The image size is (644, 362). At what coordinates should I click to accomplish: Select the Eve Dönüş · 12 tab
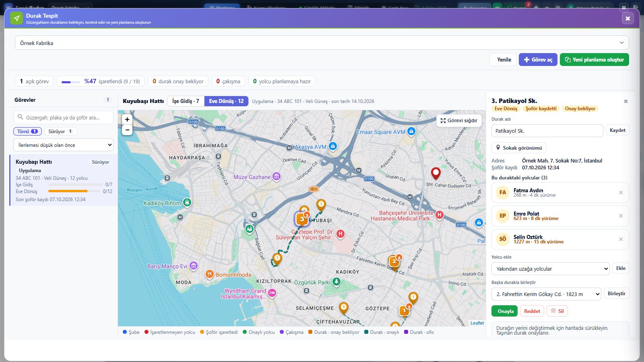click(226, 101)
